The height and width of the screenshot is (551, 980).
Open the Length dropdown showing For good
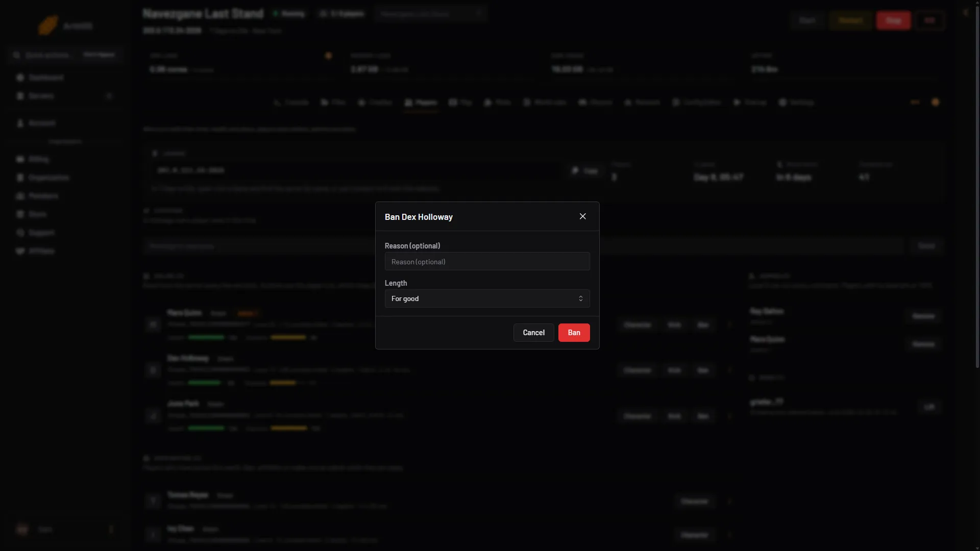[487, 298]
